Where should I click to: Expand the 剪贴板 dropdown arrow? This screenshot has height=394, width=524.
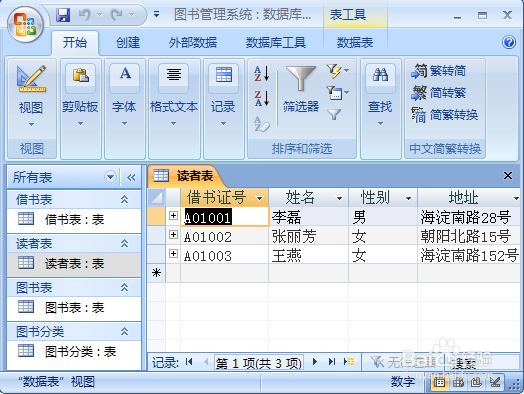click(81, 123)
